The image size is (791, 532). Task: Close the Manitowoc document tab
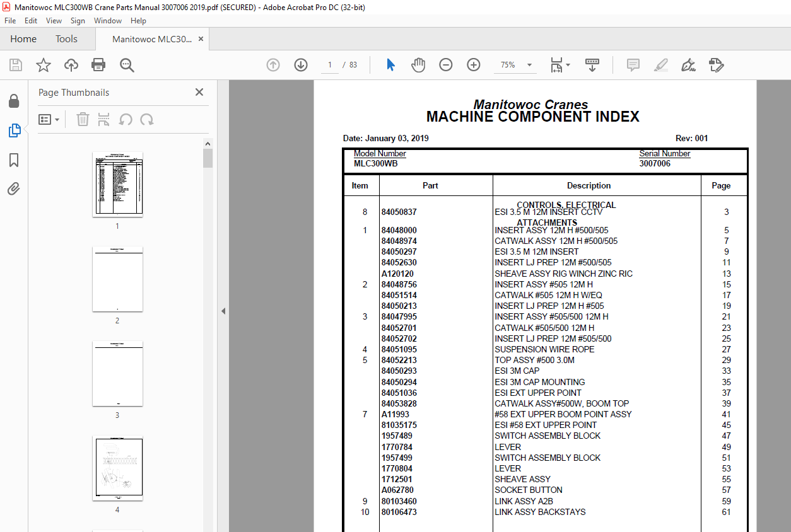tap(201, 39)
